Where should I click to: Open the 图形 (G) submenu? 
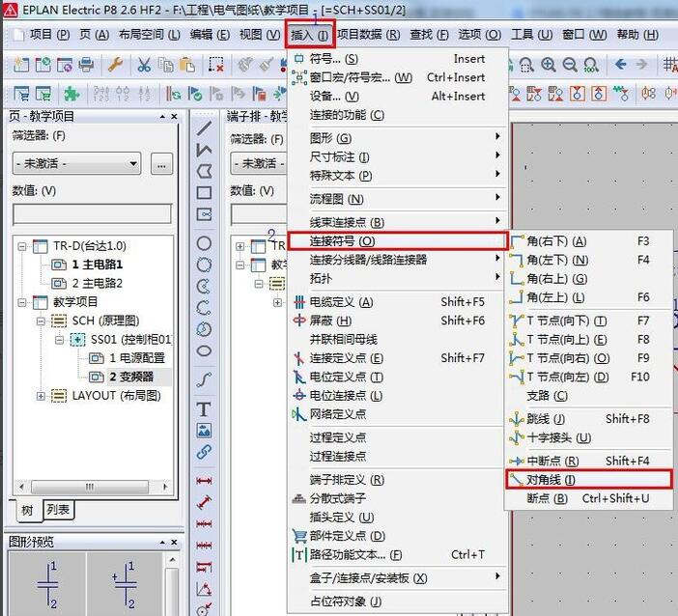tap(397, 138)
